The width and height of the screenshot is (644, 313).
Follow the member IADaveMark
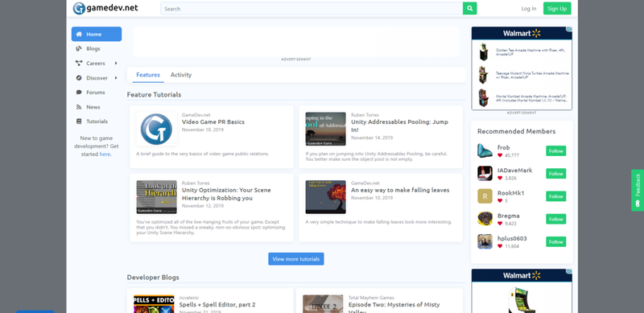(x=556, y=173)
